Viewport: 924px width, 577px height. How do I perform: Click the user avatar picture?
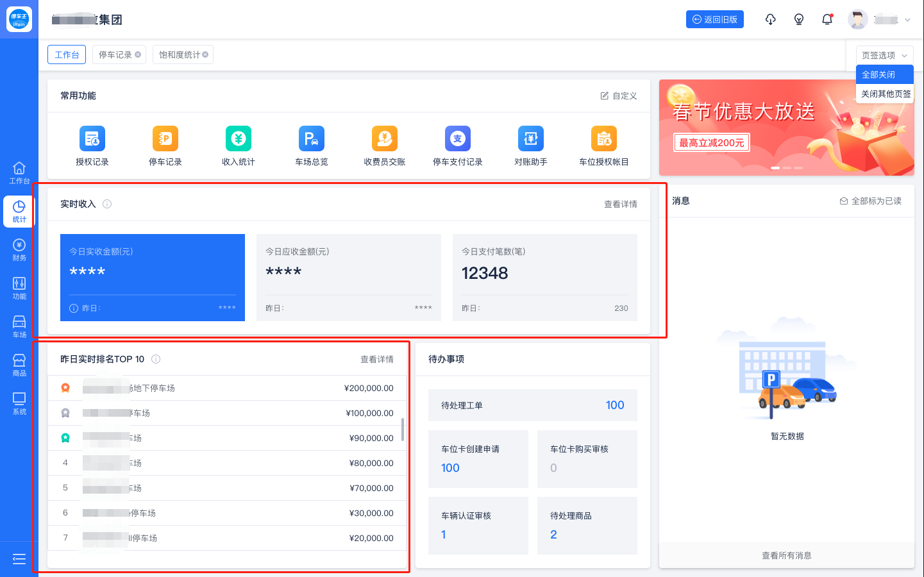[x=858, y=19]
